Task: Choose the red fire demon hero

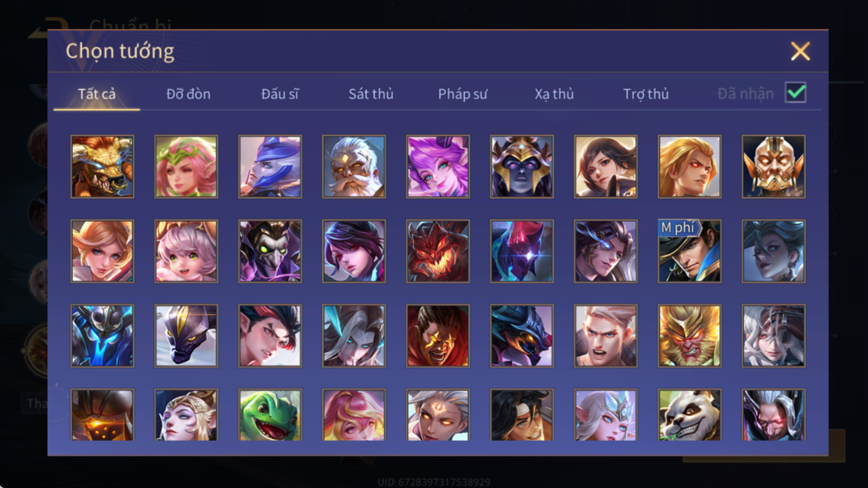Action: [438, 251]
